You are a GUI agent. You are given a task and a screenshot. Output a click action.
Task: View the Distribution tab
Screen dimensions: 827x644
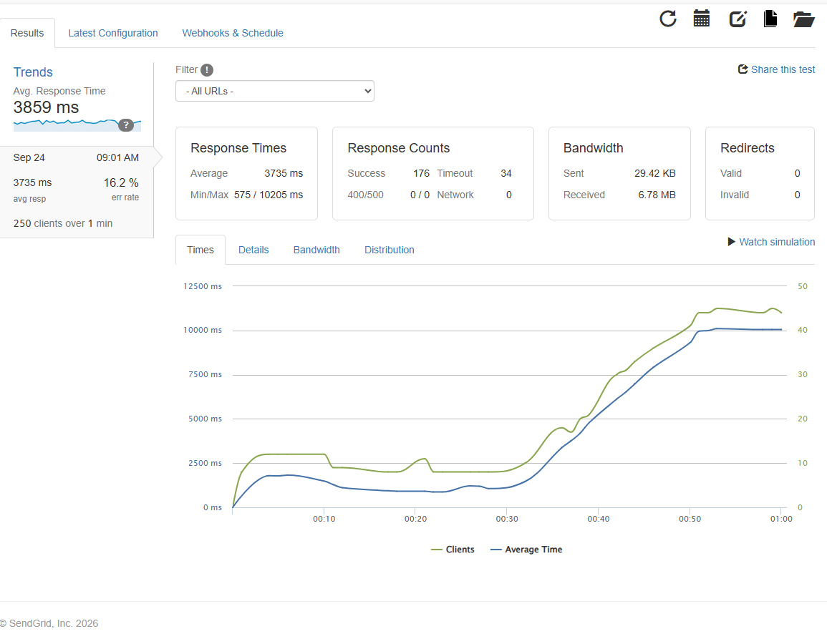[390, 250]
